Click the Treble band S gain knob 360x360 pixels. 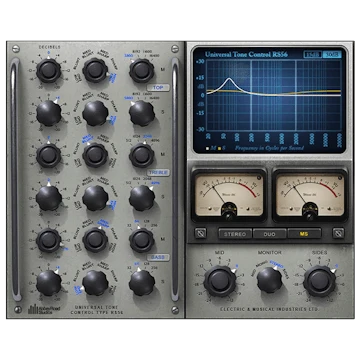(x=49, y=198)
